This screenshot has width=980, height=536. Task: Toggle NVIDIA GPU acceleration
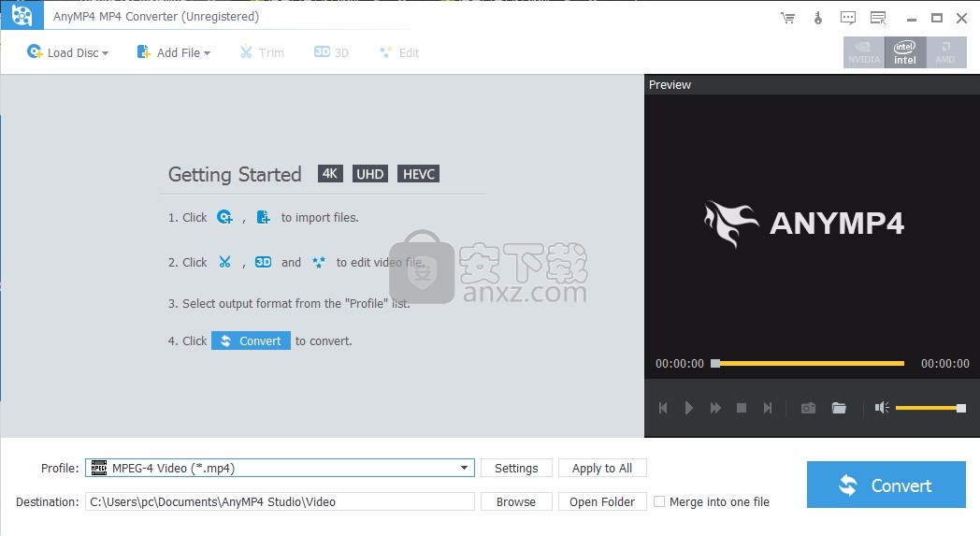[864, 52]
